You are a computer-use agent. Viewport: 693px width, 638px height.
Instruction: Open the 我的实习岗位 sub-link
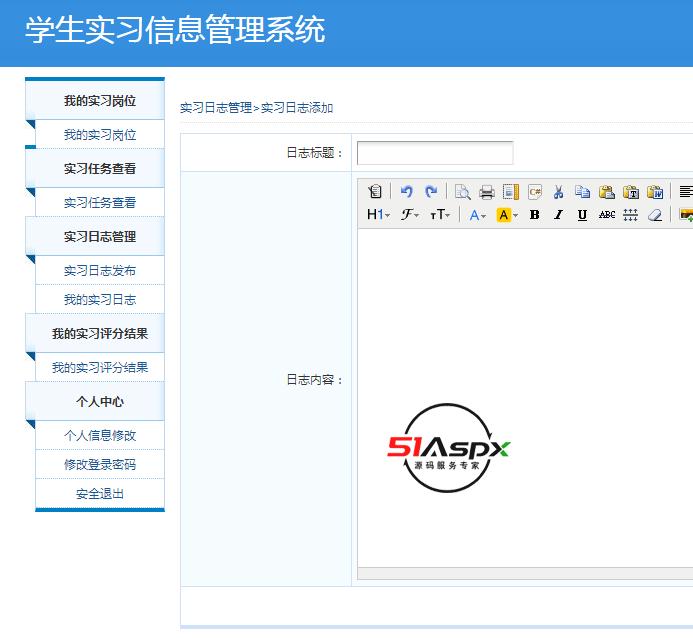coord(100,134)
